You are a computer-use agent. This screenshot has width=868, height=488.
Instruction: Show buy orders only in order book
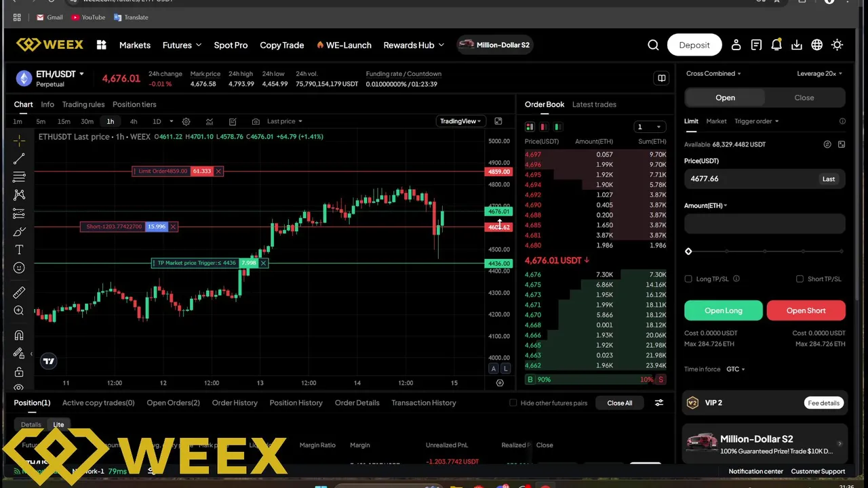(x=557, y=127)
